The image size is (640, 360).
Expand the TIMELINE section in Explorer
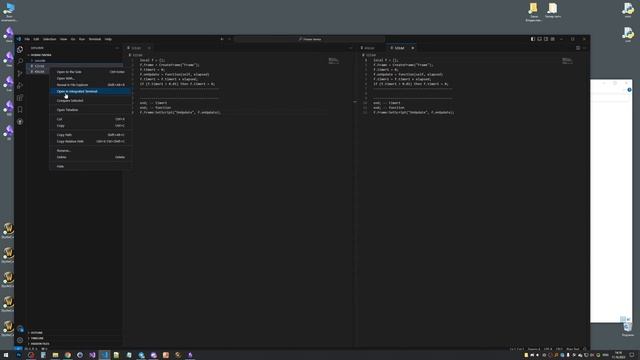74,338
